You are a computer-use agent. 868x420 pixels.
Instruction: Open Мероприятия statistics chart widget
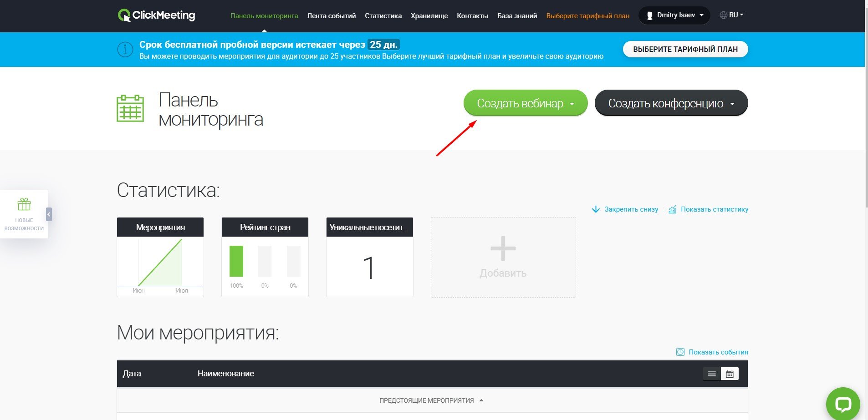tap(160, 257)
